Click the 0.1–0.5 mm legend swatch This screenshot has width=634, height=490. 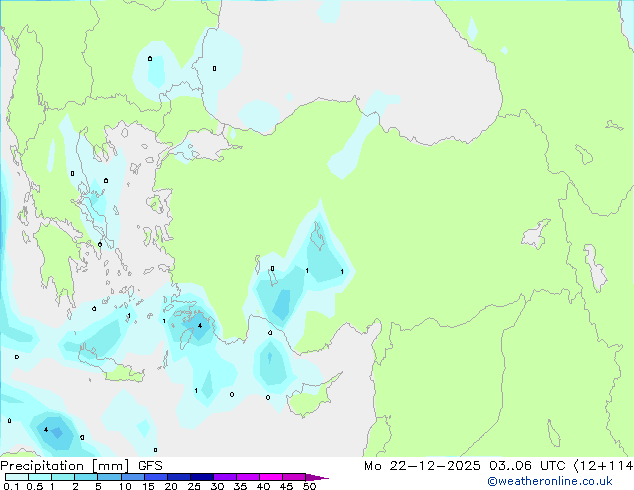(x=17, y=477)
